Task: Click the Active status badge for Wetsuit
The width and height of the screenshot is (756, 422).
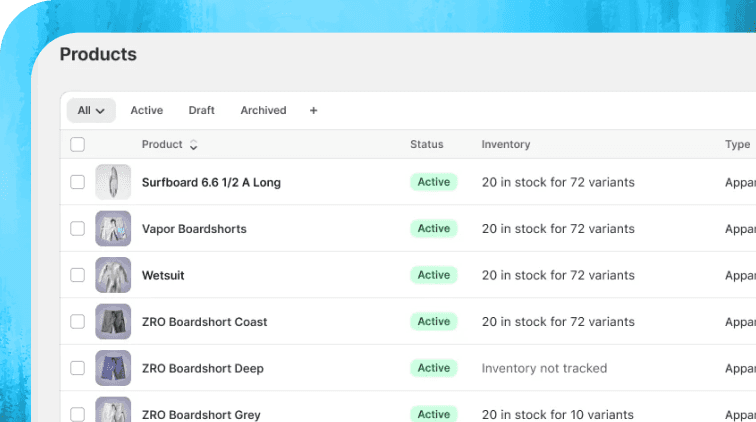Action: point(433,275)
